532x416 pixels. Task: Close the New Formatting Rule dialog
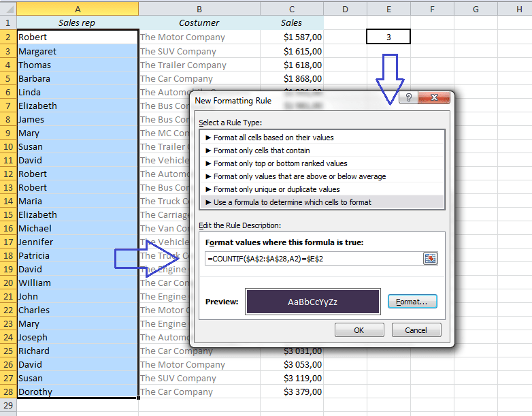click(x=434, y=98)
